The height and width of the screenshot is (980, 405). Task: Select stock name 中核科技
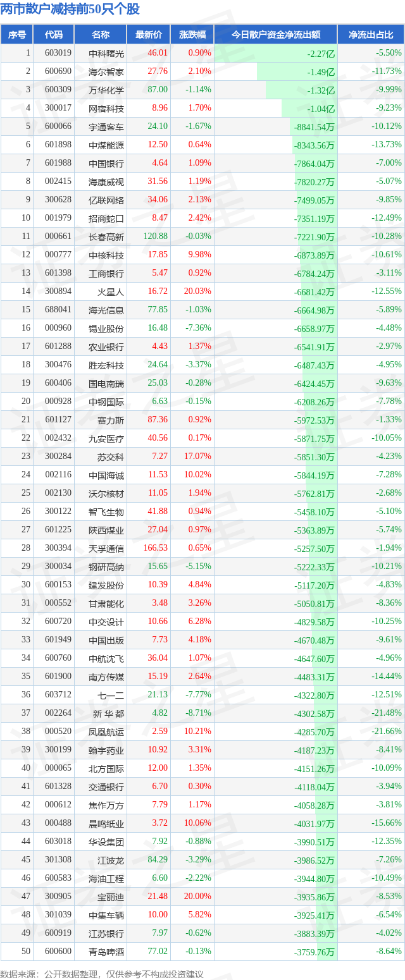click(x=106, y=255)
